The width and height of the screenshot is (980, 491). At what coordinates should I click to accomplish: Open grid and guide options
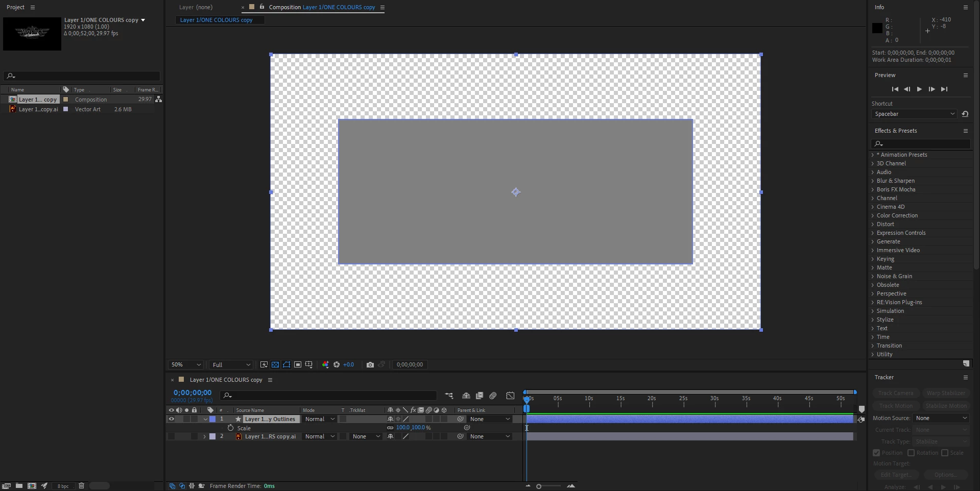[309, 364]
